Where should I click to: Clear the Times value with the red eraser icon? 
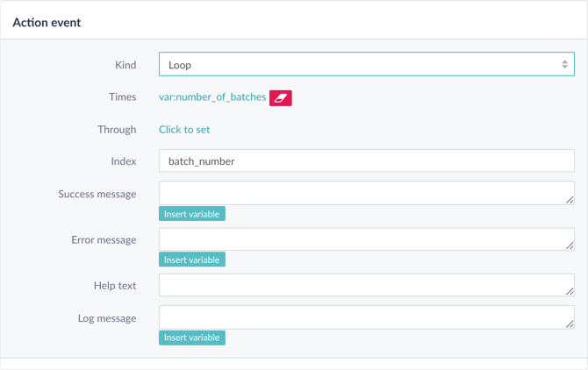click(281, 98)
